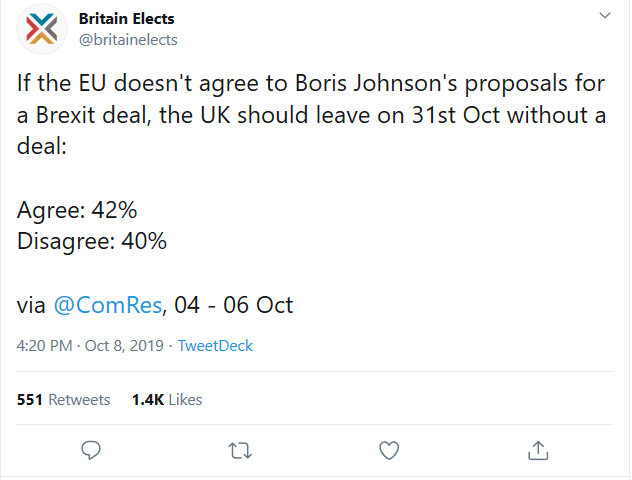Open Britain Elects profile avatar
The image size is (632, 480).
point(42,29)
